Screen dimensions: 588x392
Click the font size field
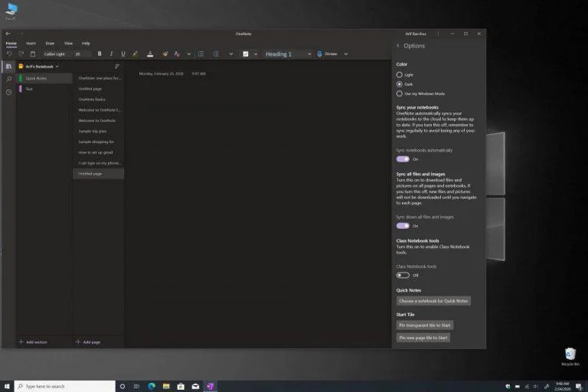click(82, 54)
